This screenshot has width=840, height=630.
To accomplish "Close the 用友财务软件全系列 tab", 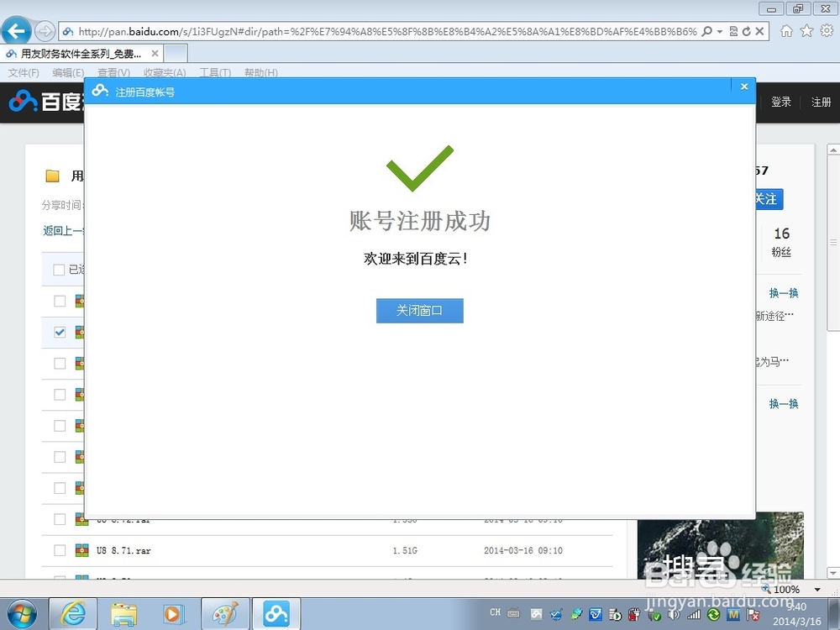I will tap(155, 54).
